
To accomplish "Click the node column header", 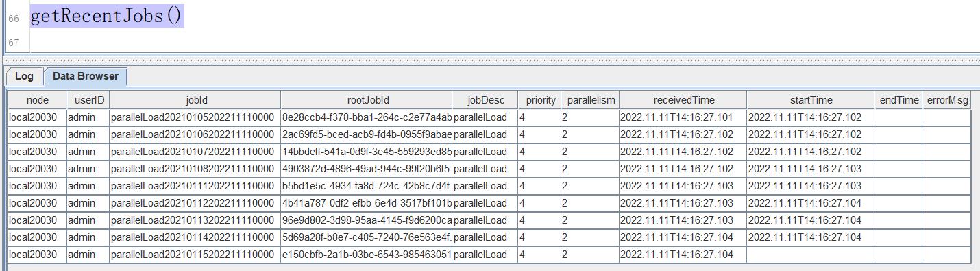I will [37, 100].
